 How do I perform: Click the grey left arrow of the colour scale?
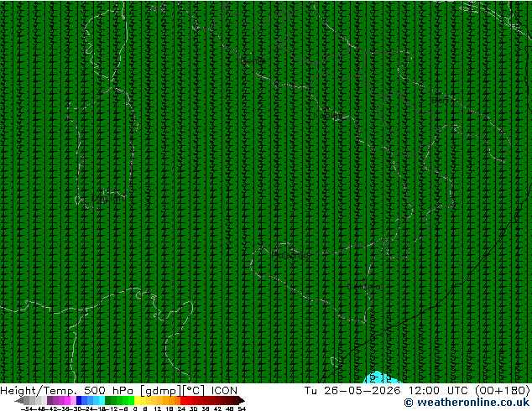[x=18, y=401]
